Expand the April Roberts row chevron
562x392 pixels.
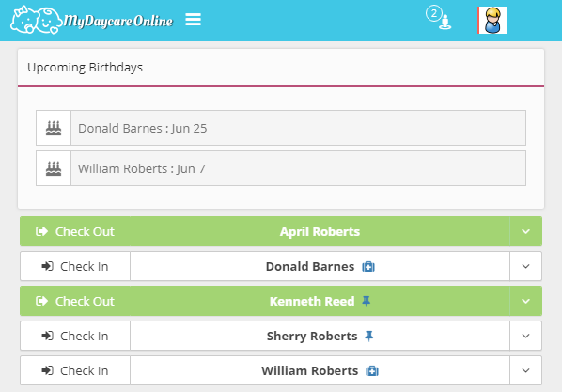(525, 231)
